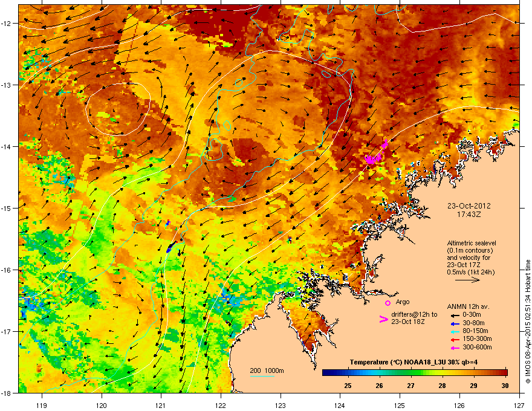This screenshot has height=411, width=532.
Task: Click the ANMN 12h av. legend heading
Action: pyautogui.click(x=468, y=306)
